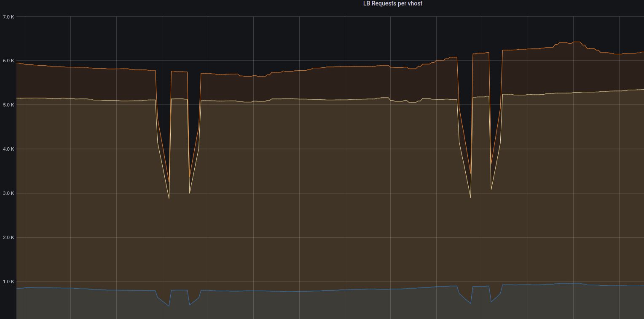Click the 4.0 K y-axis label
Viewport: 644px width, 319px height.
click(8, 149)
